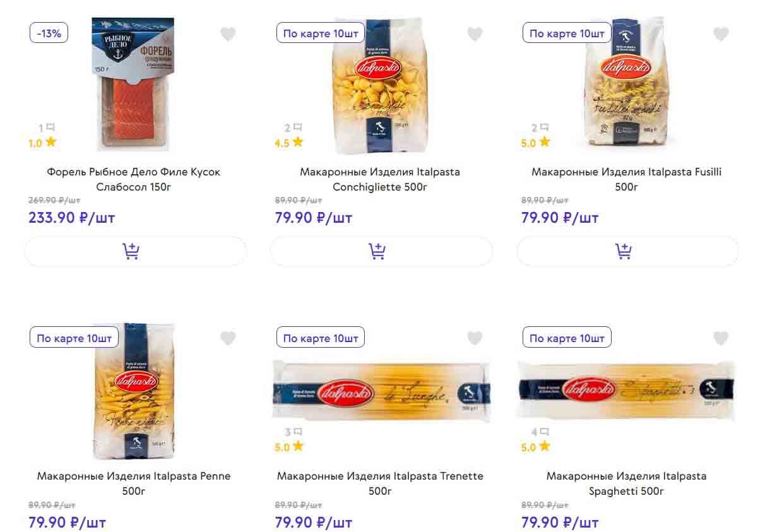This screenshot has height=532, width=770.
Task: Click the 4.5 star rating on Conchigliette
Action: pos(288,143)
